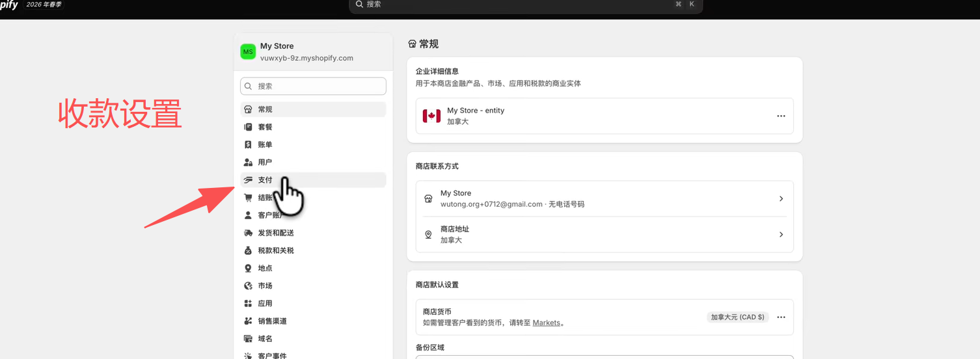Click the magnifier icon in top search bar
This screenshot has height=359, width=980.
pos(359,4)
